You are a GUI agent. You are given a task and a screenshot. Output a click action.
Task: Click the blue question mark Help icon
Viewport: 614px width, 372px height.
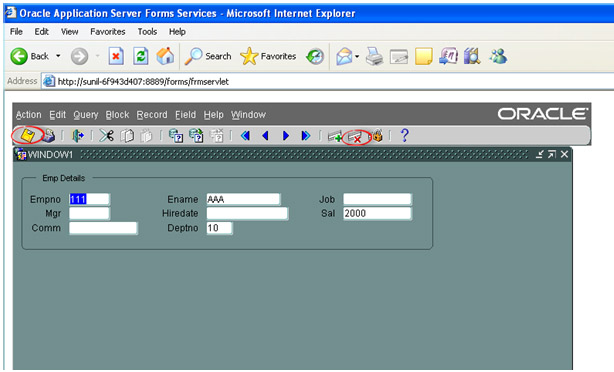point(405,135)
